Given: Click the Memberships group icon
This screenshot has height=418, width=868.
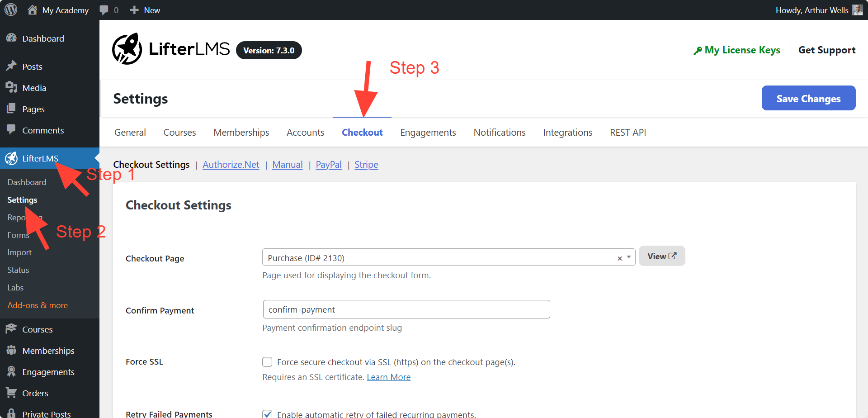Looking at the screenshot, I should (11, 350).
